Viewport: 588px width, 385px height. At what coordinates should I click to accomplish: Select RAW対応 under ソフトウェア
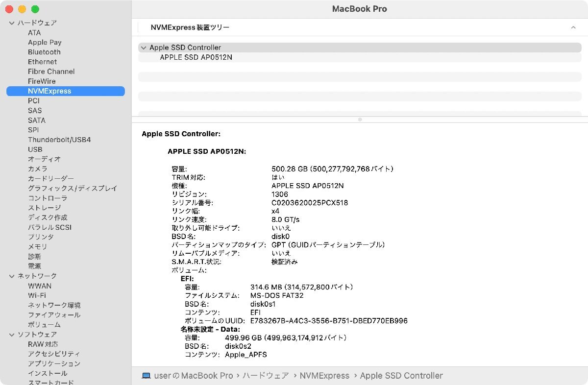tap(44, 344)
